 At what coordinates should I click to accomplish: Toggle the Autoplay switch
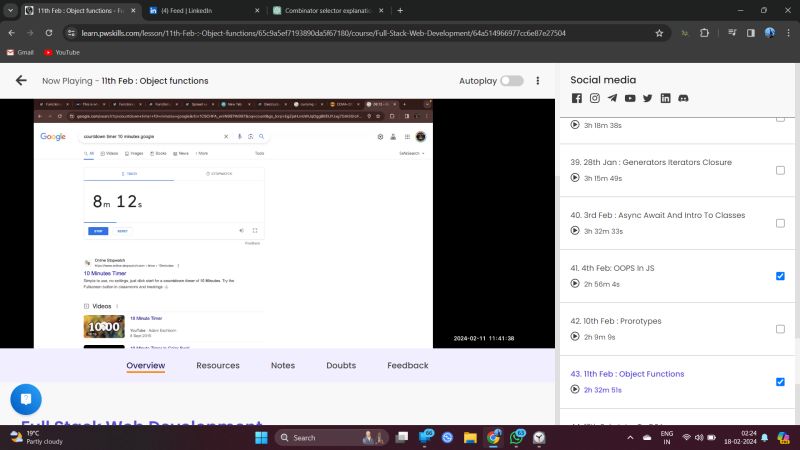(511, 81)
